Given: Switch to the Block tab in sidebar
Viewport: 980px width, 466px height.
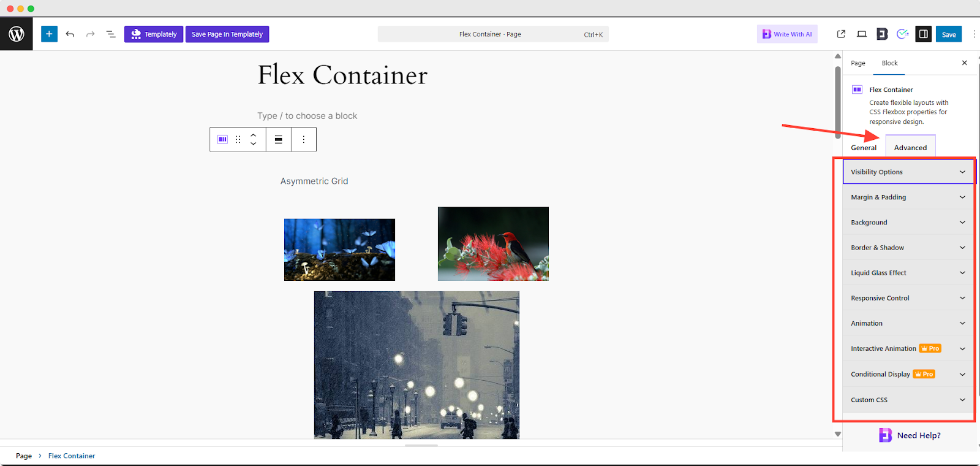Looking at the screenshot, I should click(889, 63).
